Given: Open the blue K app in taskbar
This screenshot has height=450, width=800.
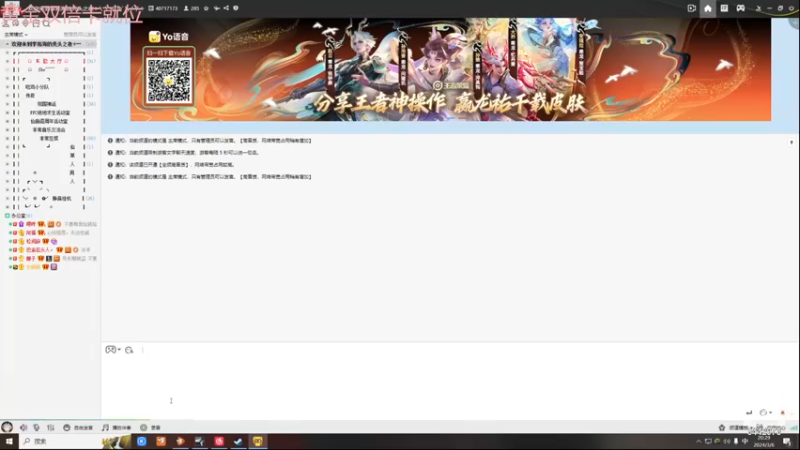Looking at the screenshot, I should tap(141, 441).
